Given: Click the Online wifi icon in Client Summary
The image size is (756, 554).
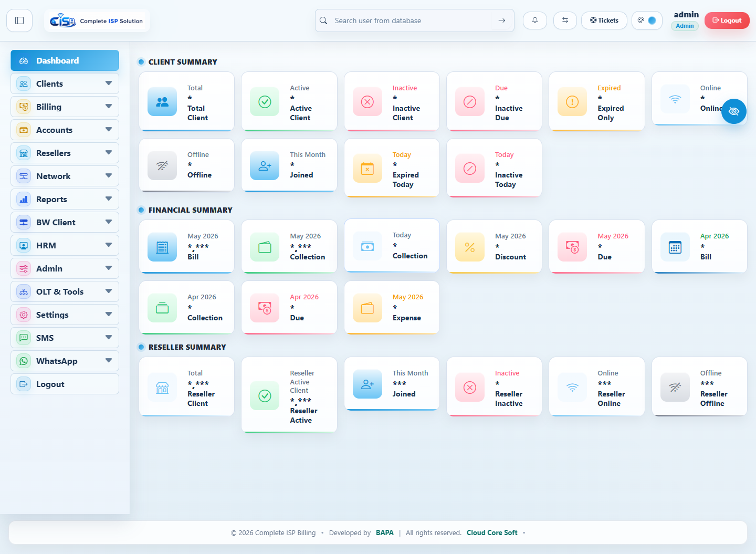Looking at the screenshot, I should pos(675,99).
